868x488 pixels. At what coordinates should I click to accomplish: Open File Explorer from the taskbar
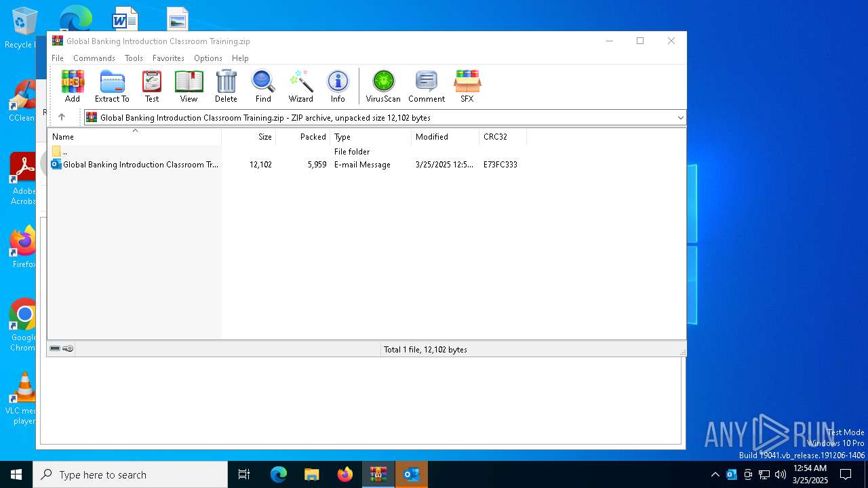(x=311, y=474)
